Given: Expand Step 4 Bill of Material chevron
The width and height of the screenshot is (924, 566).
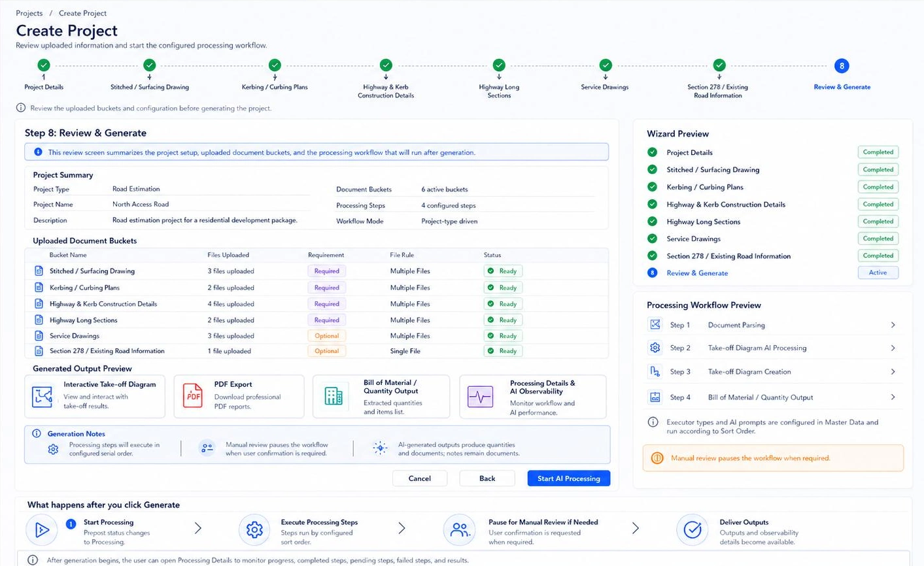Looking at the screenshot, I should tap(893, 397).
